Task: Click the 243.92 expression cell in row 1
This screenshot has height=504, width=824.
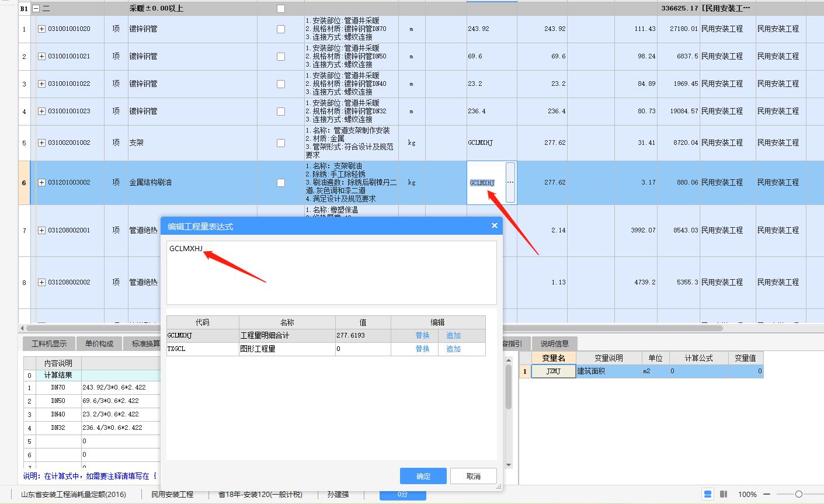Action: pyautogui.click(x=492, y=29)
